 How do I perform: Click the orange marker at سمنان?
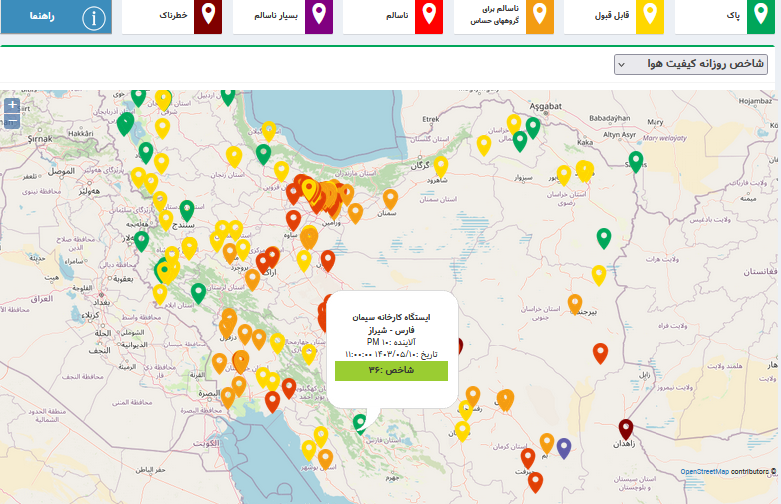pyautogui.click(x=390, y=199)
